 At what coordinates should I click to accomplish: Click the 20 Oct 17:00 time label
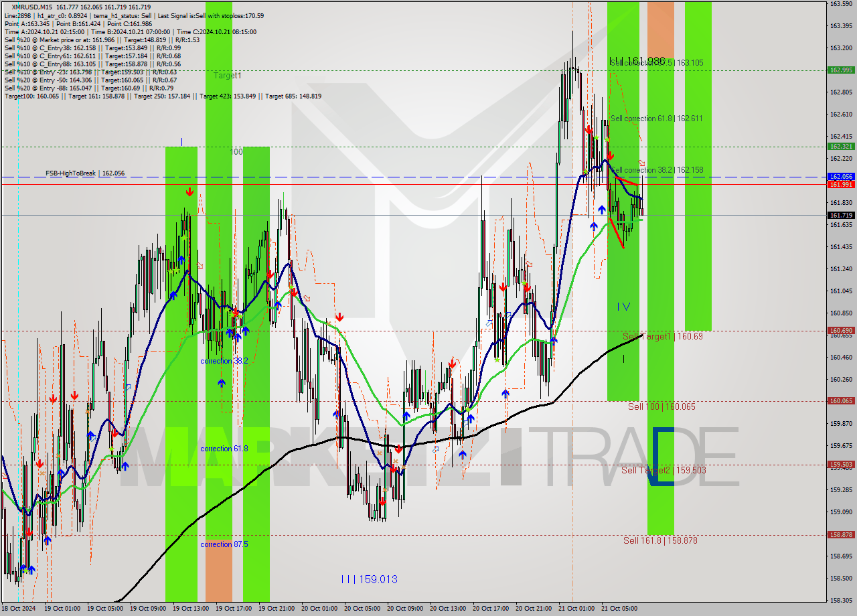click(491, 609)
